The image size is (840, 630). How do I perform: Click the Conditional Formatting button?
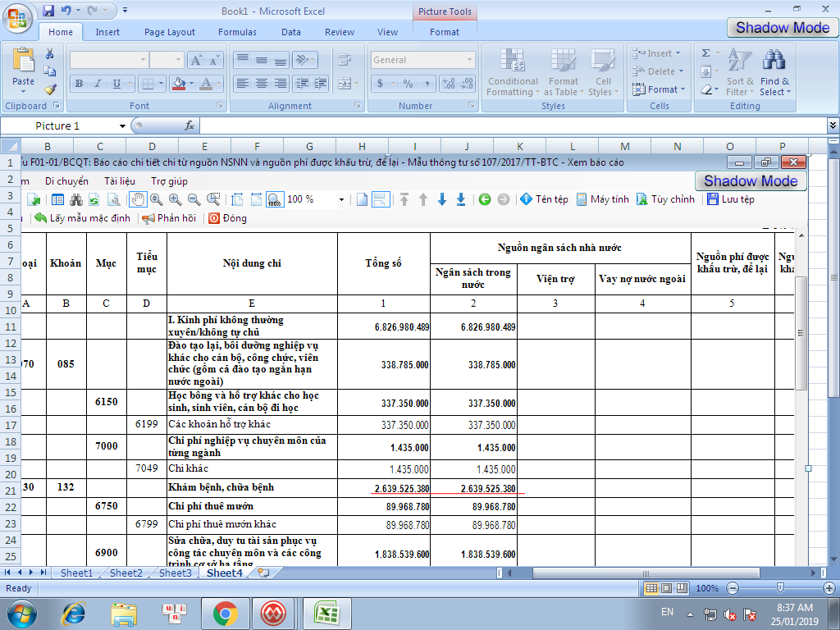(x=513, y=72)
